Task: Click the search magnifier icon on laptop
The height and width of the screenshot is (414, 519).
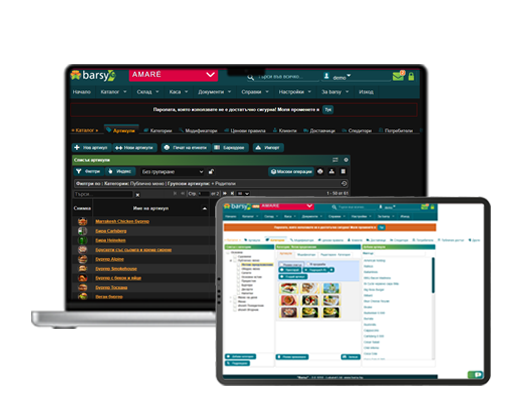Action: (x=250, y=78)
